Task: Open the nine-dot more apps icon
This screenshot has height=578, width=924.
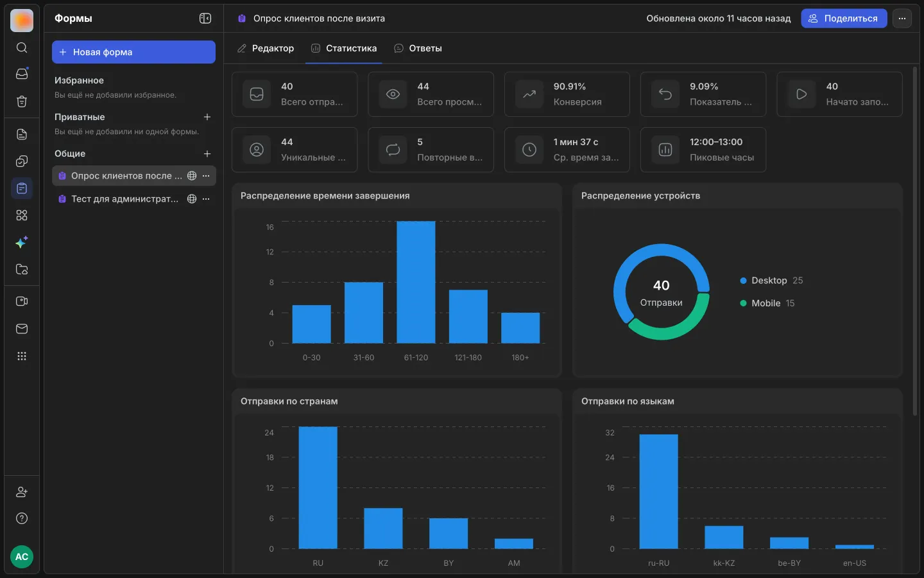Action: pyautogui.click(x=22, y=356)
